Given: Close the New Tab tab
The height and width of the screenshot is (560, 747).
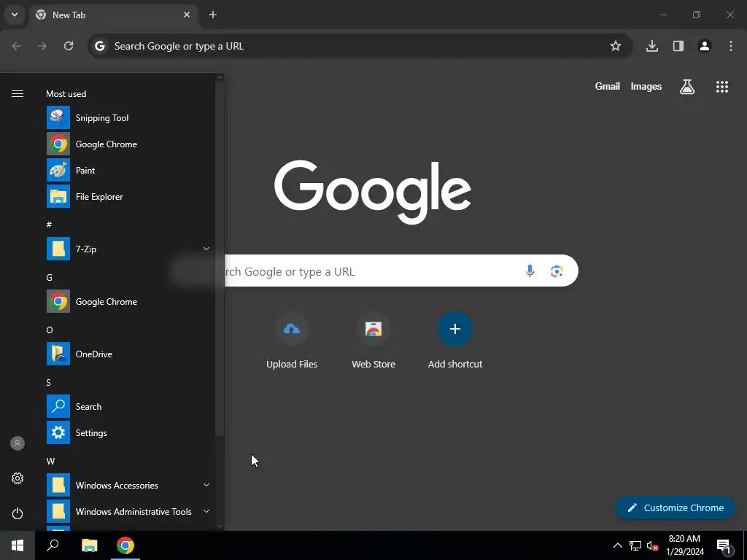Looking at the screenshot, I should (x=187, y=15).
